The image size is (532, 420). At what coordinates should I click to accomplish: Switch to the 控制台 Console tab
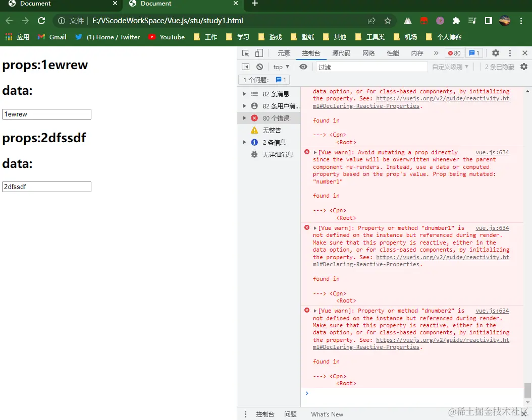(311, 53)
